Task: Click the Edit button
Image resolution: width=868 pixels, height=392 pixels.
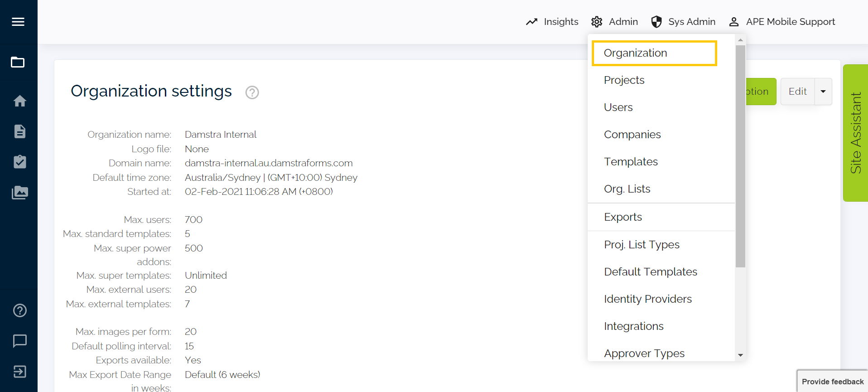Action: coord(797,92)
